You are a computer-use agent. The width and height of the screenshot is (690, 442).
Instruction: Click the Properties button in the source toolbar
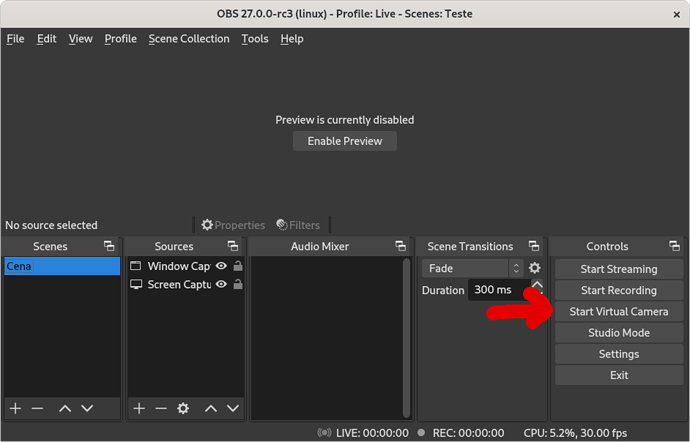coord(233,225)
